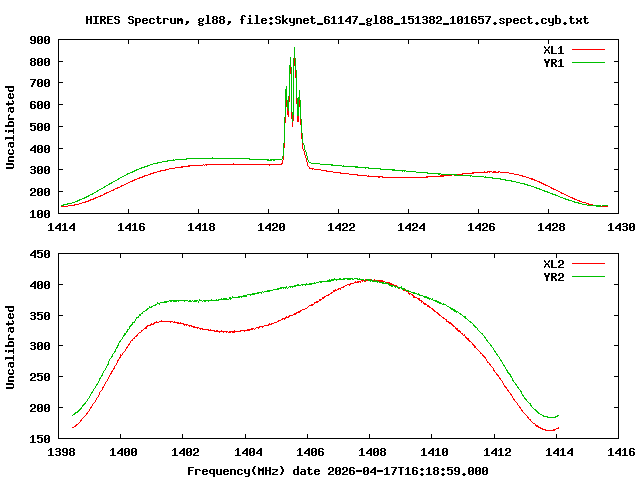Click the 900 label on upper y-axis
The height and width of the screenshot is (480, 640).
[x=40, y=40]
